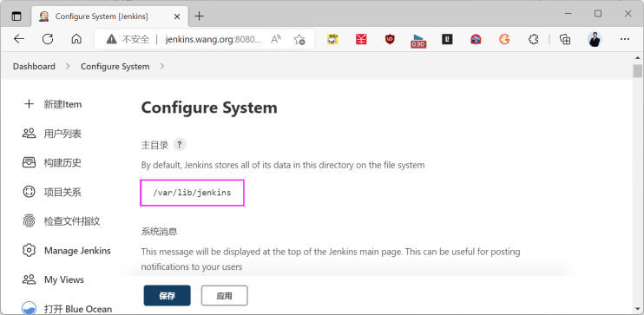Click the 应用 apply button
Image resolution: width=644 pixels, height=315 pixels.
point(224,296)
